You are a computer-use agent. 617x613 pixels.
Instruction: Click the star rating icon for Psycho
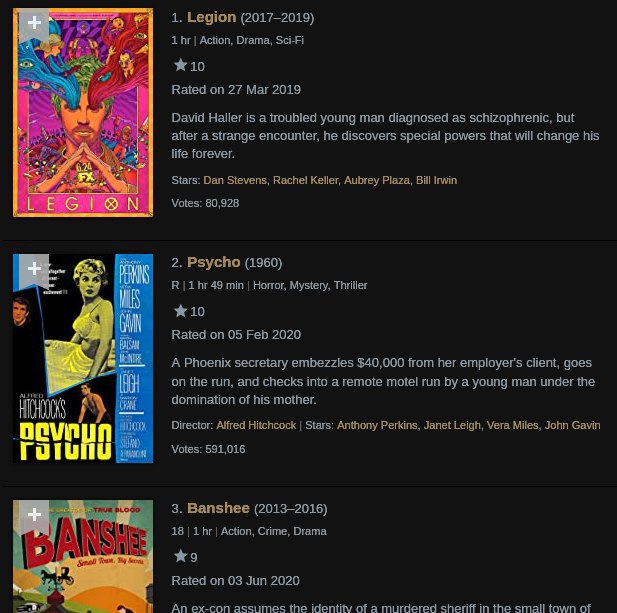pos(181,311)
